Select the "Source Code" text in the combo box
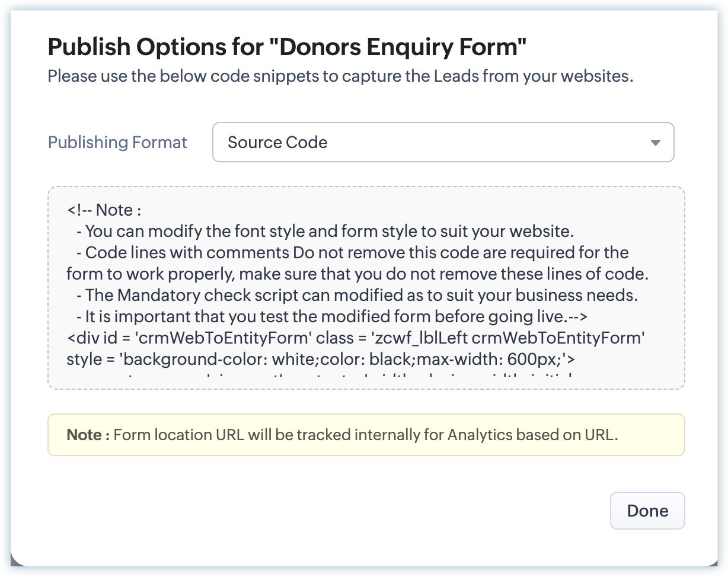Viewport: 728px width, 577px height. click(277, 143)
